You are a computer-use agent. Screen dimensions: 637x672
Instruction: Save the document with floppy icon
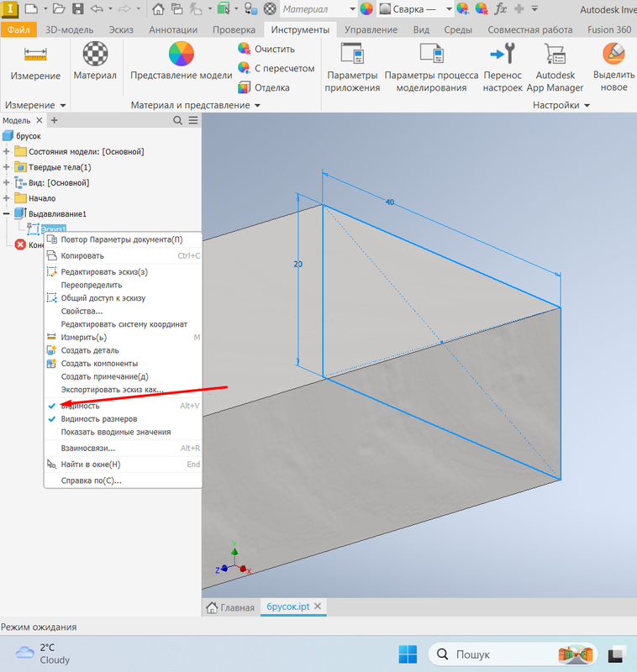[77, 8]
